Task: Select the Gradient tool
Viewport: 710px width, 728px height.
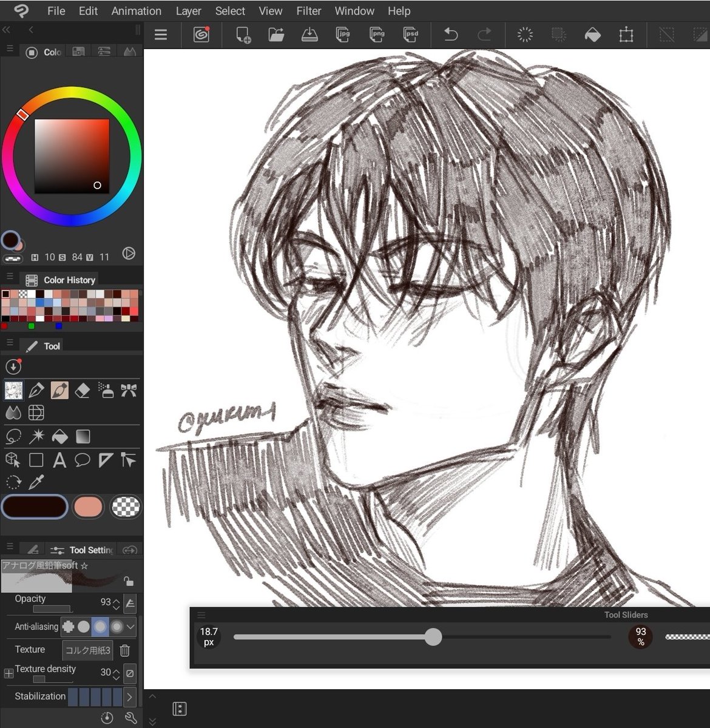Action: (83, 436)
